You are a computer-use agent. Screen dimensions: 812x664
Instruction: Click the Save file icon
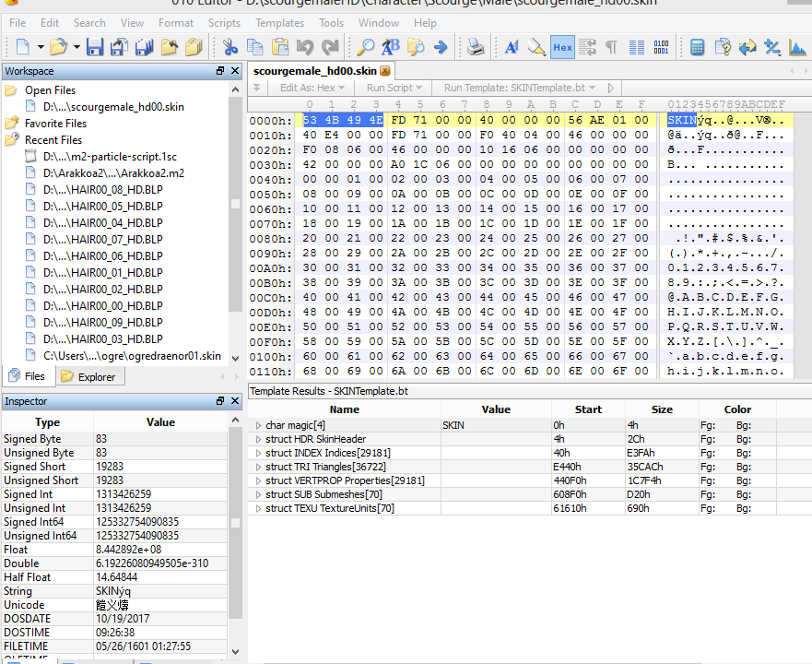tap(95, 47)
